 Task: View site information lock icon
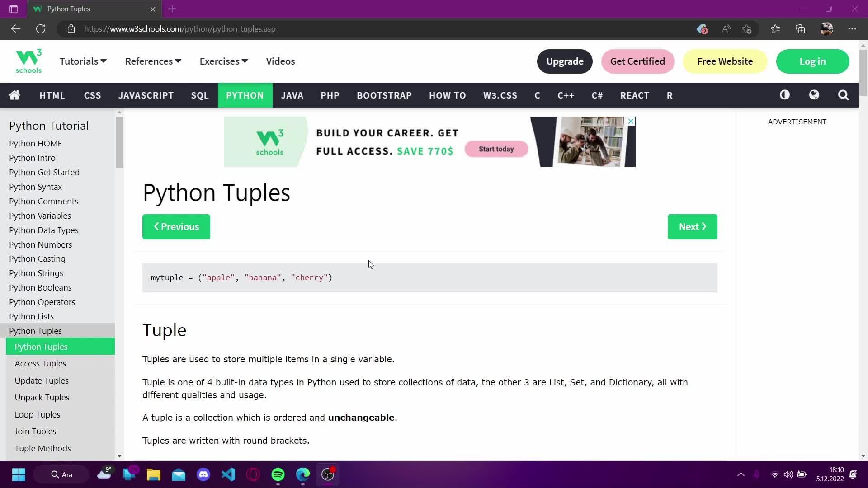pyautogui.click(x=71, y=29)
